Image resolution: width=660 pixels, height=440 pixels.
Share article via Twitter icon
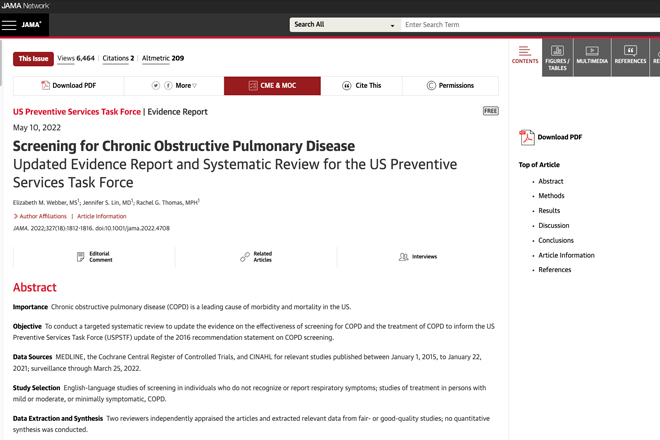(x=156, y=85)
